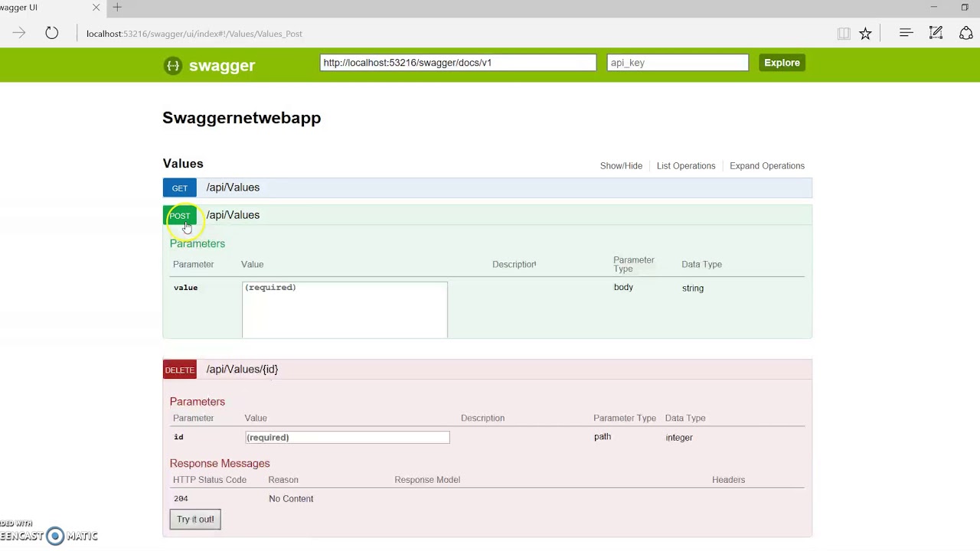The image size is (980, 551).
Task: Click the Try it out! button
Action: (x=195, y=520)
